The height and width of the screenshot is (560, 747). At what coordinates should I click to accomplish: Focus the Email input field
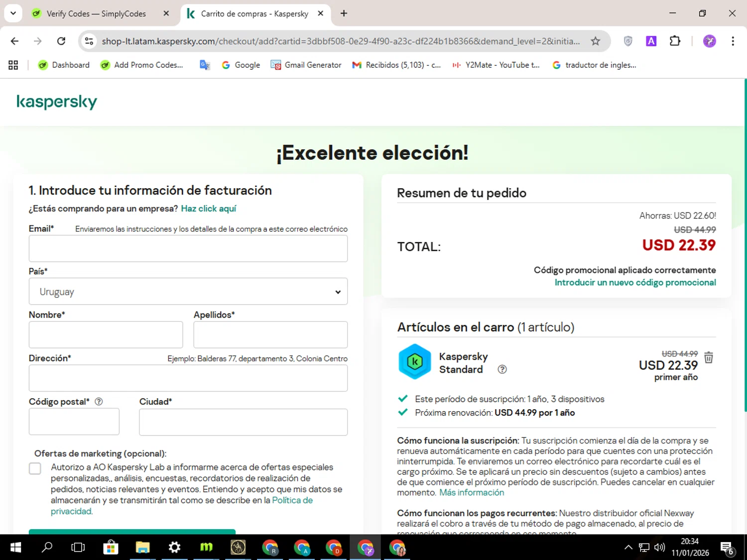[188, 248]
